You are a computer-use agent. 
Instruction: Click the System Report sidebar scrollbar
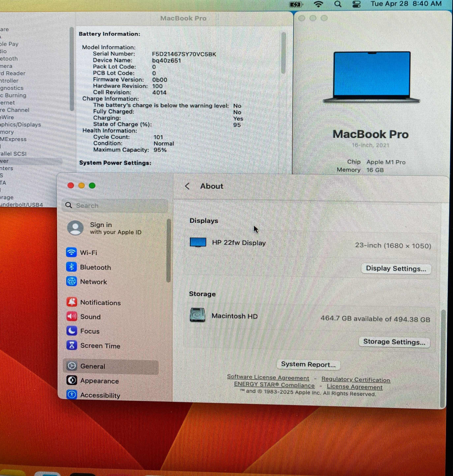pyautogui.click(x=72, y=69)
